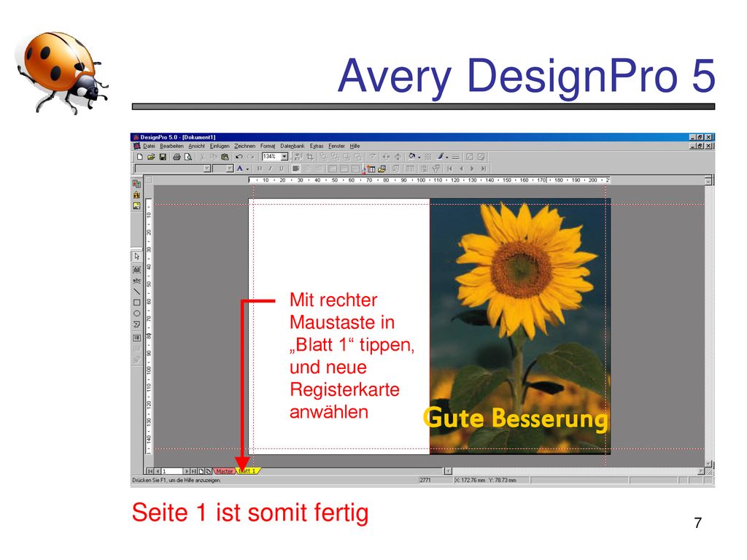Click the horizontal scrollbar left arrow
The height and width of the screenshot is (560, 747).
pos(448,472)
